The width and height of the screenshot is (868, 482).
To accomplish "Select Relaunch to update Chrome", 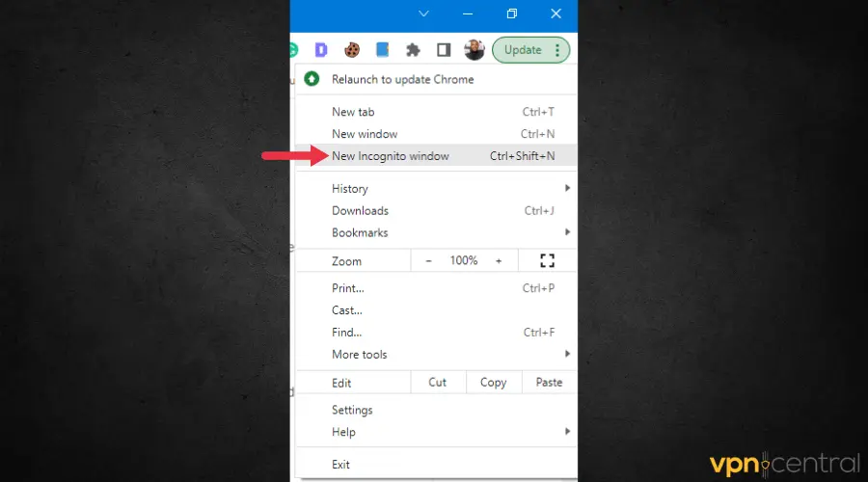I will [436, 79].
